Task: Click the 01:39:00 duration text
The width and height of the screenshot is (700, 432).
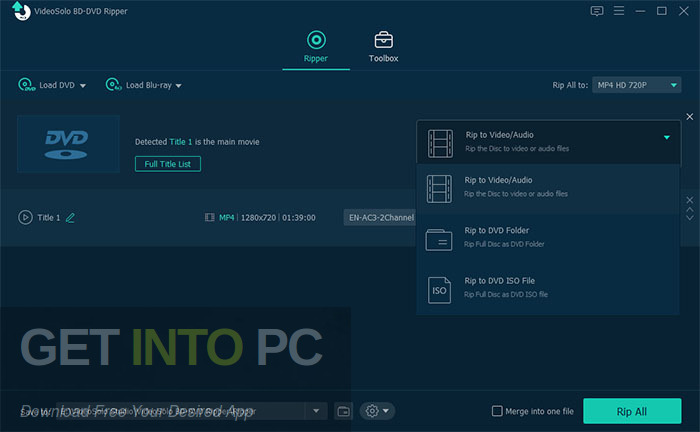Action: pos(299,218)
